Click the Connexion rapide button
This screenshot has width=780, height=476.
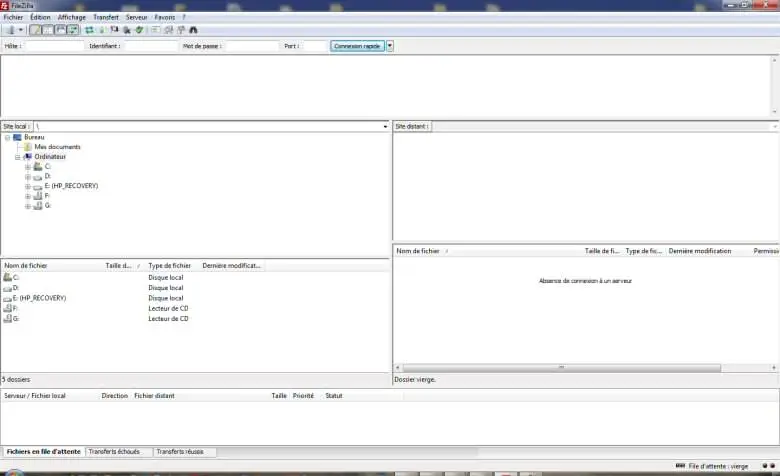pyautogui.click(x=357, y=46)
